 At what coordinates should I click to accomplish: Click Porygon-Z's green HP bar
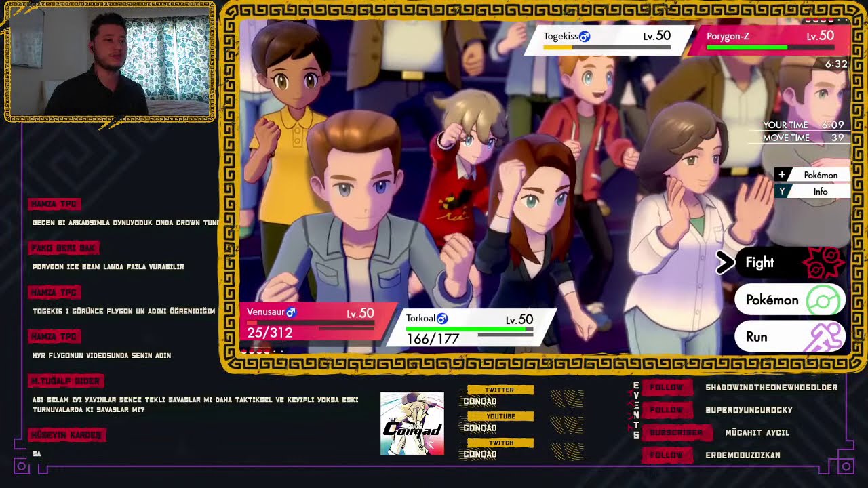coord(770,47)
